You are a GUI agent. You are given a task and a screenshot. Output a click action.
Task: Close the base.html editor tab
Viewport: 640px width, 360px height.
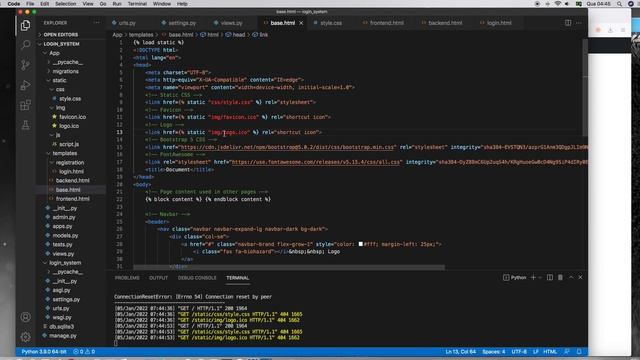click(x=301, y=23)
